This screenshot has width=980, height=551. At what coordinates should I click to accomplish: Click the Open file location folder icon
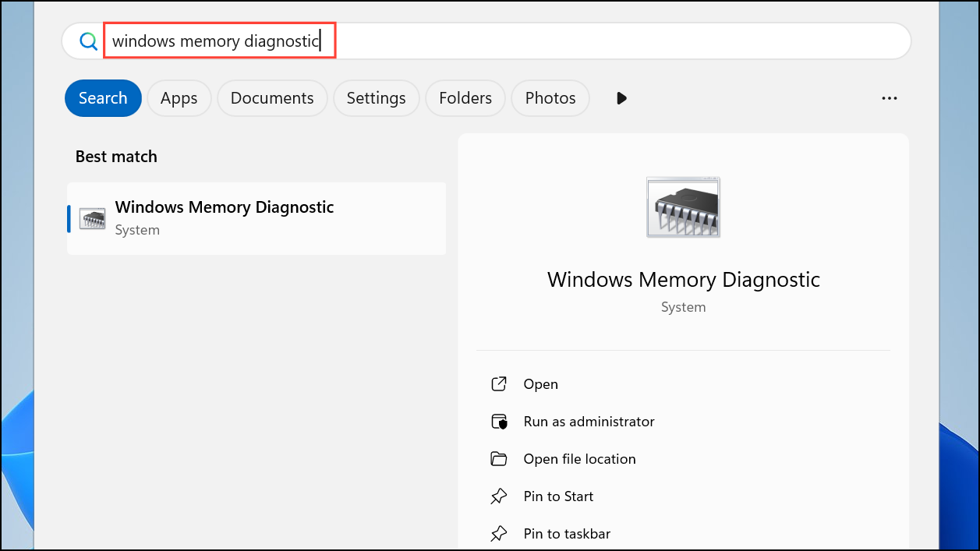coord(499,459)
